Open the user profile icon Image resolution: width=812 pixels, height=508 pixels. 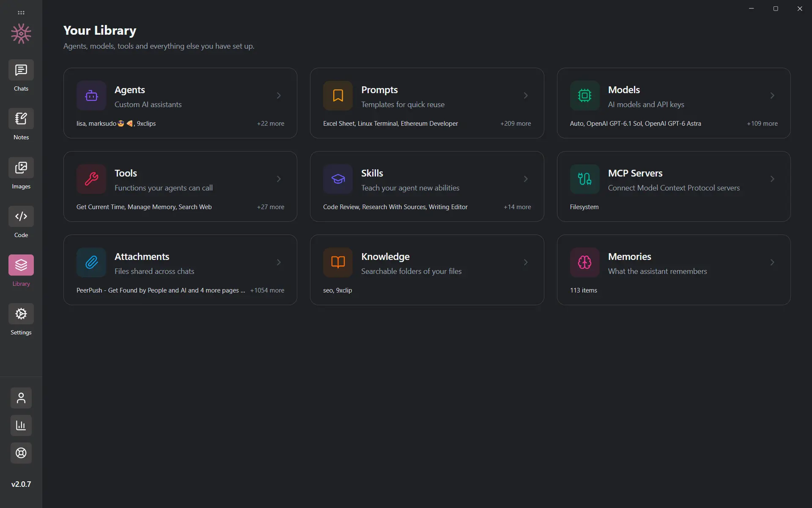(x=21, y=398)
